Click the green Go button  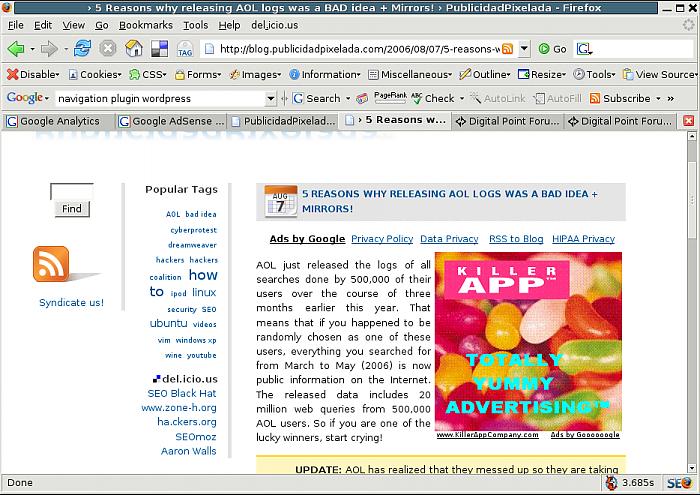point(552,49)
